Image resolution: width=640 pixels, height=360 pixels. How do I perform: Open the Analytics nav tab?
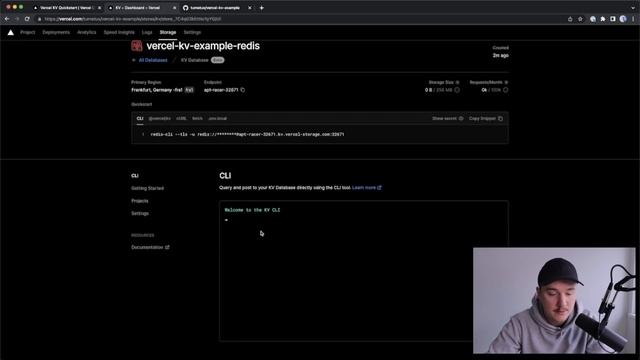pos(87,32)
